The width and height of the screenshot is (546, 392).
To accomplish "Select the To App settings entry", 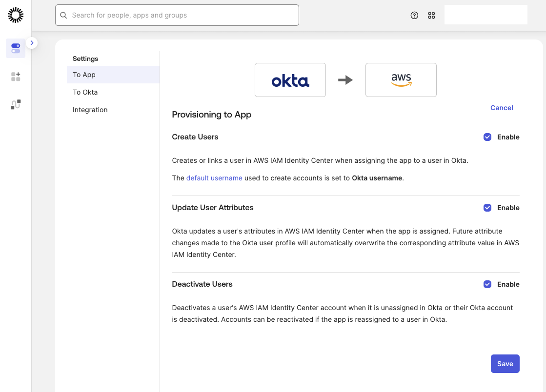I will (83, 75).
